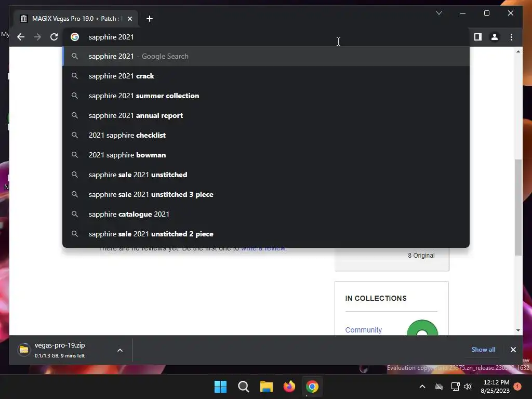Image resolution: width=532 pixels, height=399 pixels.
Task: Select the MAGIX Vegas Pro 19.0 tab
Action: coord(75,19)
